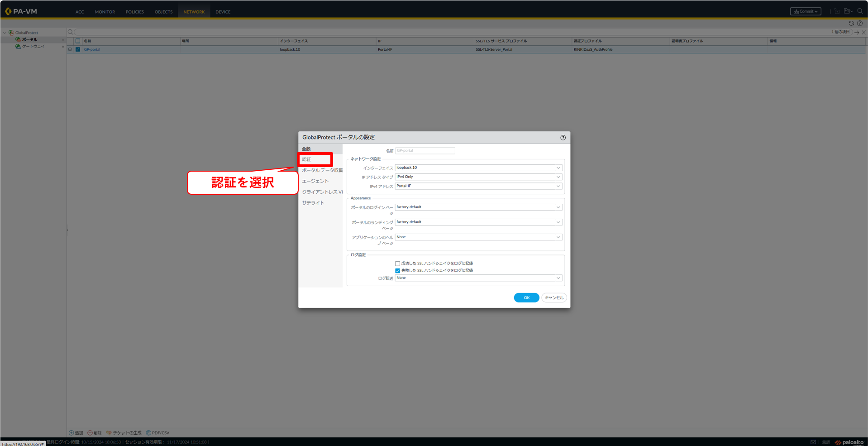Expand the GP-portal row plus expander
868x446 pixels.
pyautogui.click(x=70, y=49)
